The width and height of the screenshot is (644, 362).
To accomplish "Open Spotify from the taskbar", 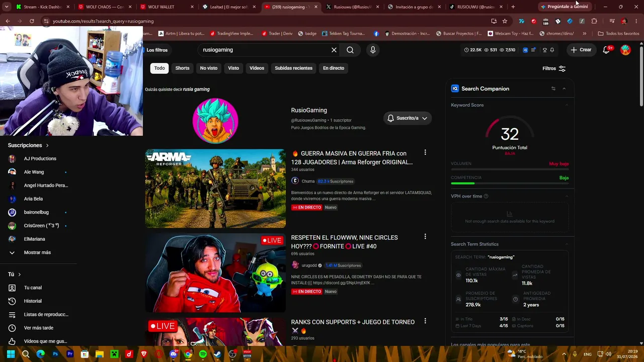I will (x=203, y=354).
